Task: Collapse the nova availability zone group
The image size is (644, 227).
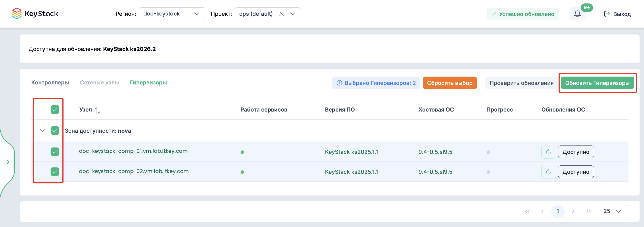Action: click(42, 130)
